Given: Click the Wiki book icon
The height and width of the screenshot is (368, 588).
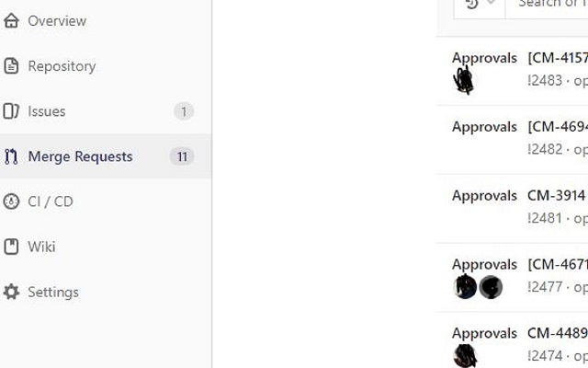Looking at the screenshot, I should tap(11, 247).
